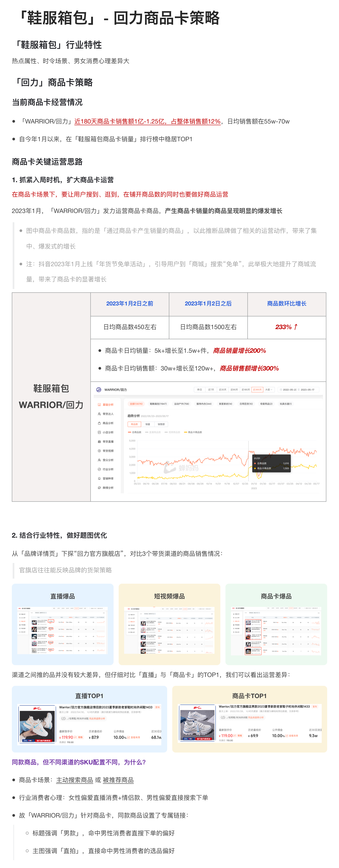The height and width of the screenshot is (868, 339).
Task: Select the 销售额 trend metric
Action: point(161,424)
